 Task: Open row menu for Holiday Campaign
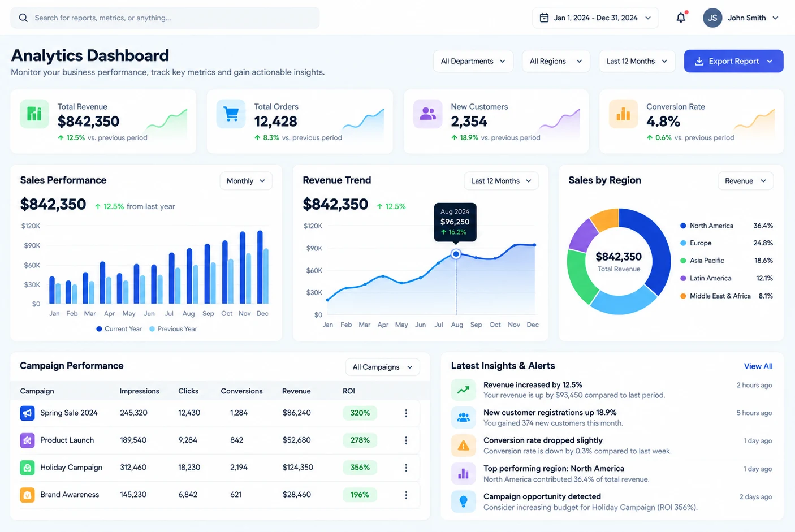(406, 468)
